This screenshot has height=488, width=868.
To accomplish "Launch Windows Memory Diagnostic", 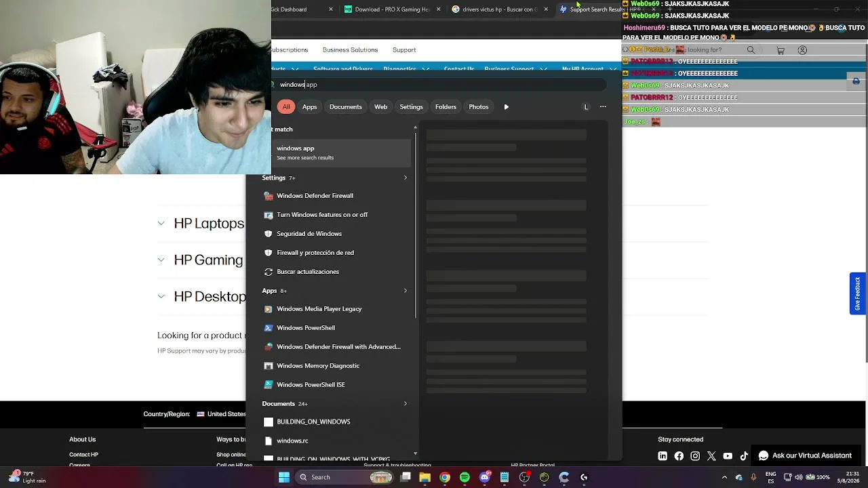I will click(x=337, y=366).
